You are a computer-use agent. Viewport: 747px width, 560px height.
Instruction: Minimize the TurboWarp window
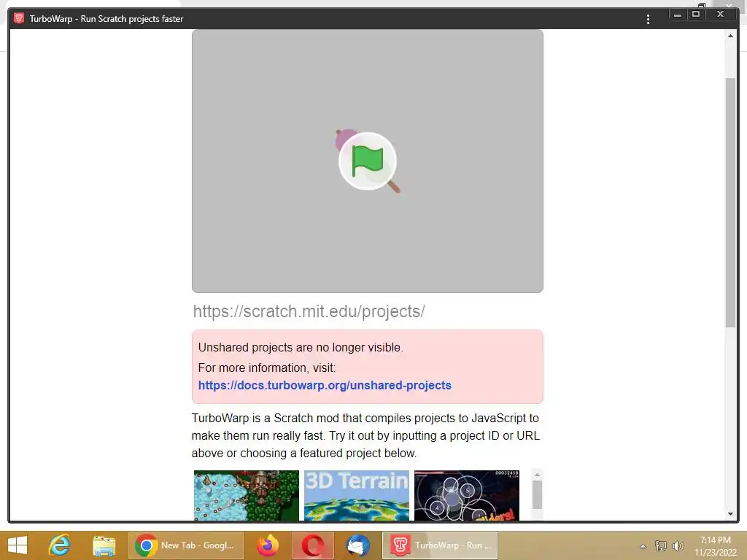click(678, 15)
